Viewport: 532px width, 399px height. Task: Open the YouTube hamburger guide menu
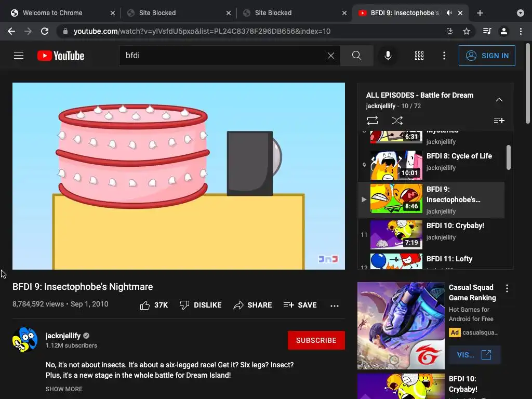pos(19,55)
